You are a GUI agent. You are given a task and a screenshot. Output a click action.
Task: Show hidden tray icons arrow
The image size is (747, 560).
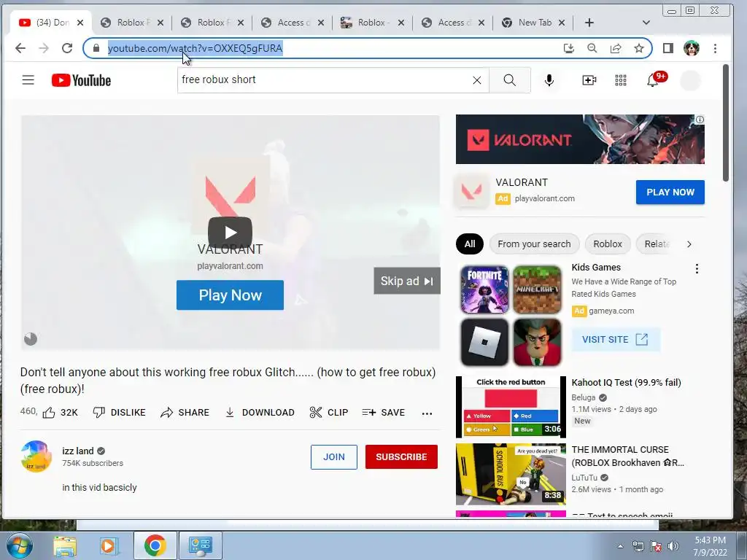coord(620,546)
